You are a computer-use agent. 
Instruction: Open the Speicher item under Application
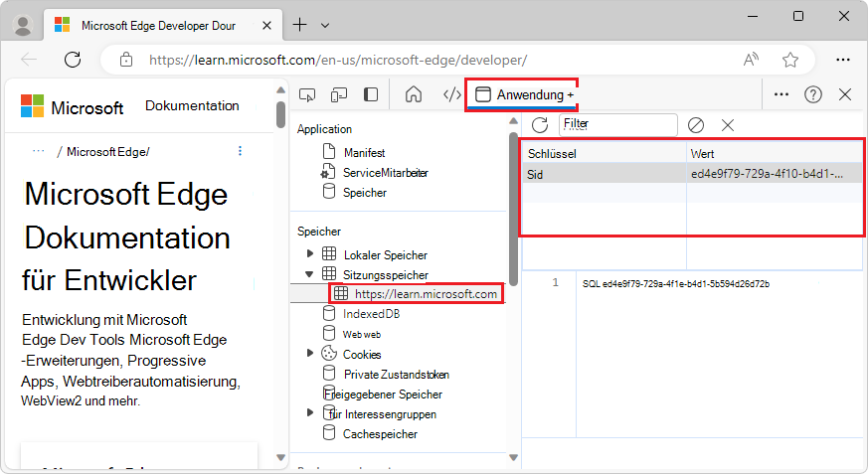click(364, 193)
